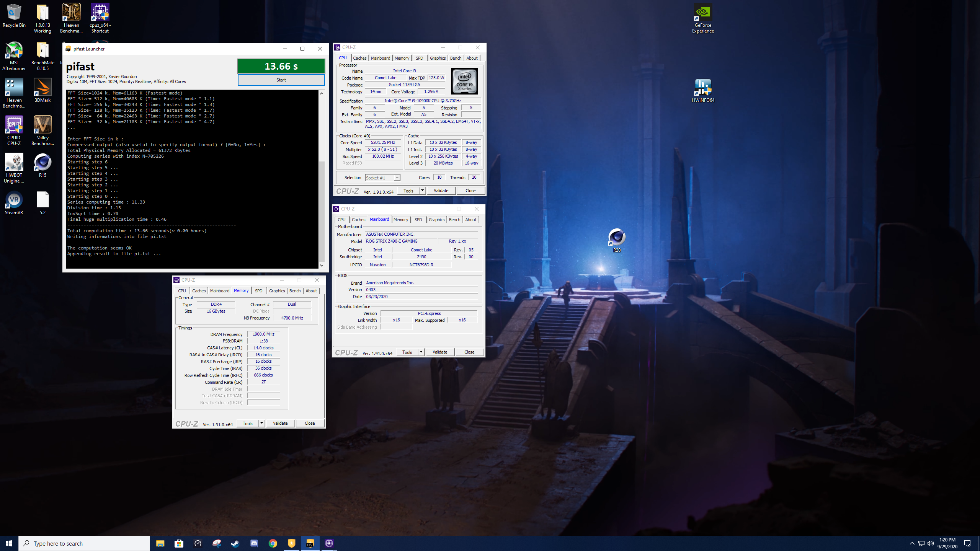Open the 1.0.0.13 Working folder icon

tap(42, 18)
